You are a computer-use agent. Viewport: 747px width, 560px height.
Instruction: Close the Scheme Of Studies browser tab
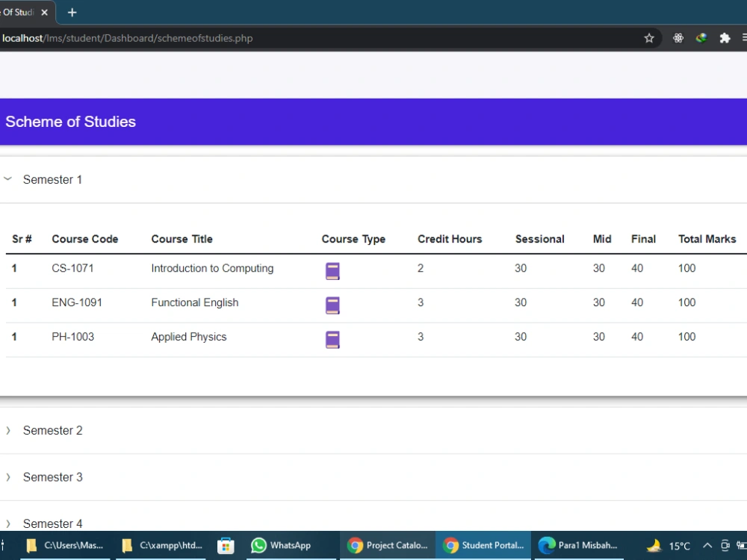(44, 13)
